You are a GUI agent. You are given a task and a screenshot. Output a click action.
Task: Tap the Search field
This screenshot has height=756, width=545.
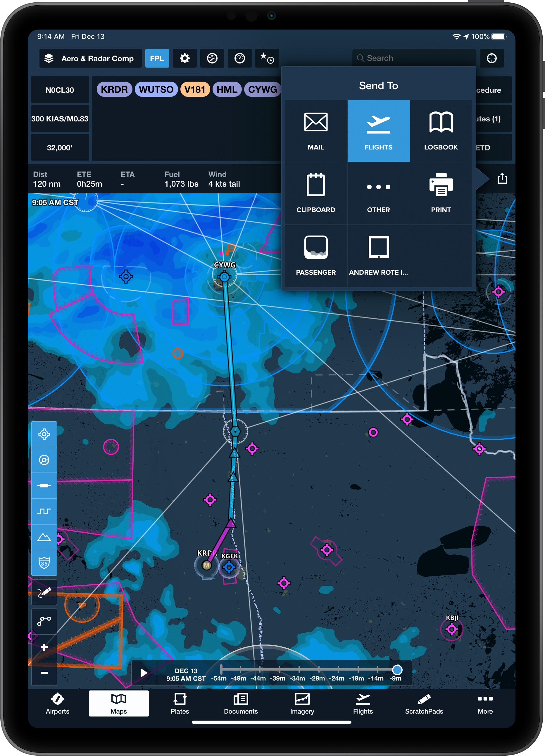pos(414,58)
